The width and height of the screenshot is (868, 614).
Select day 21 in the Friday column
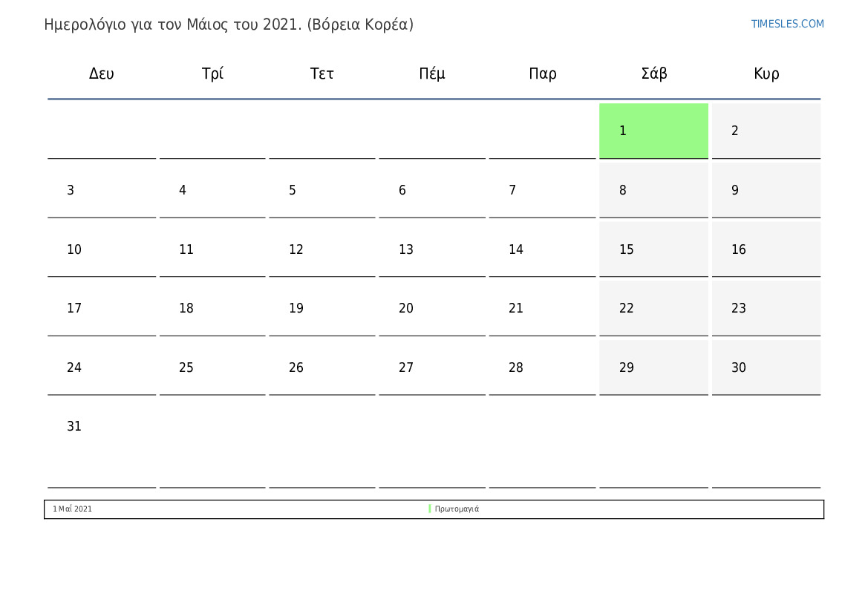tap(543, 308)
